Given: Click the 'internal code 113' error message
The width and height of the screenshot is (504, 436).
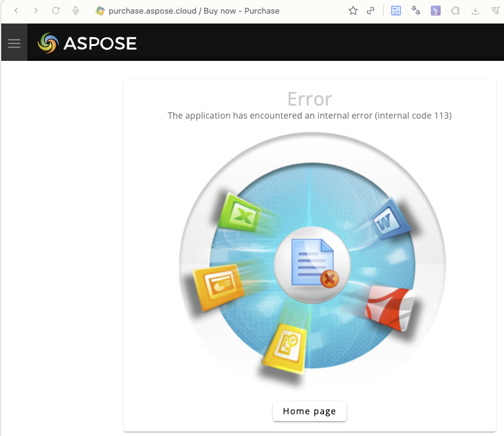Looking at the screenshot, I should (x=310, y=116).
